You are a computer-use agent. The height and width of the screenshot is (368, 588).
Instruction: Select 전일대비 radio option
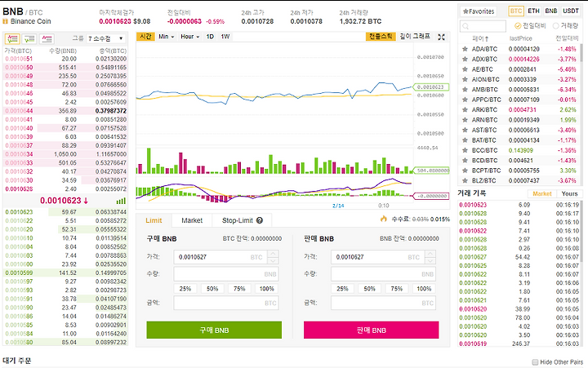click(x=518, y=25)
